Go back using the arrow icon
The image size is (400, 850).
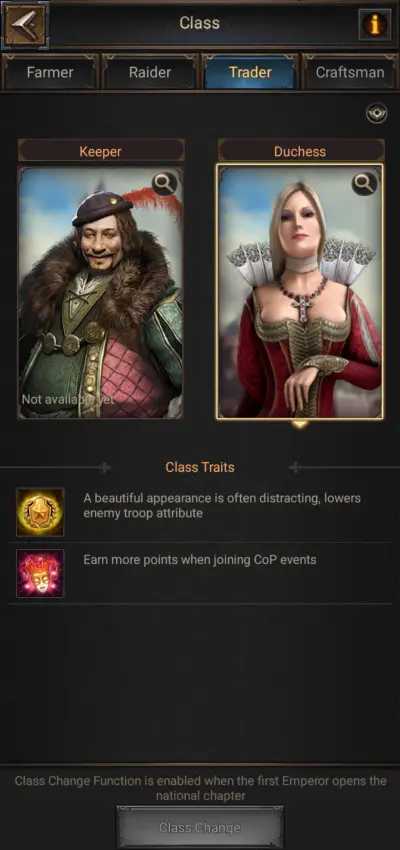[25, 24]
